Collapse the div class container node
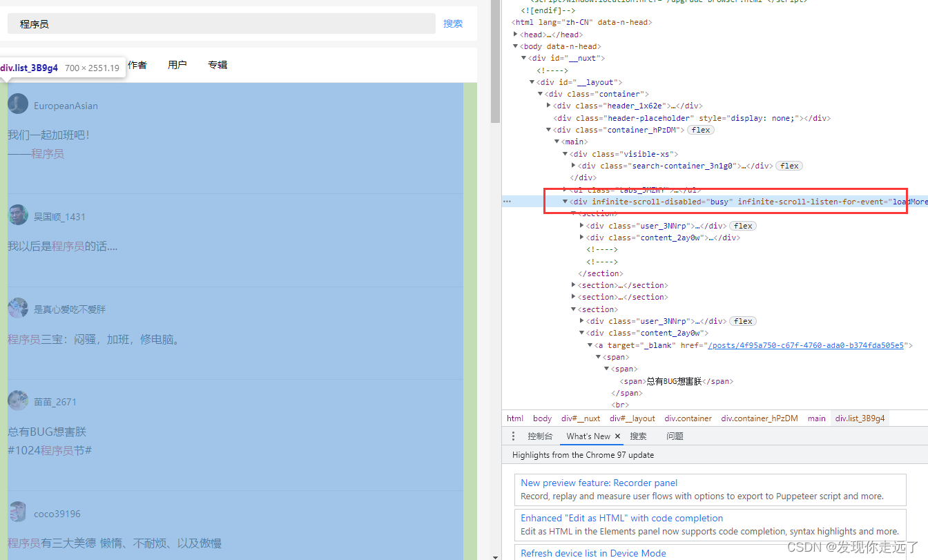This screenshot has height=560, width=928. (540, 94)
